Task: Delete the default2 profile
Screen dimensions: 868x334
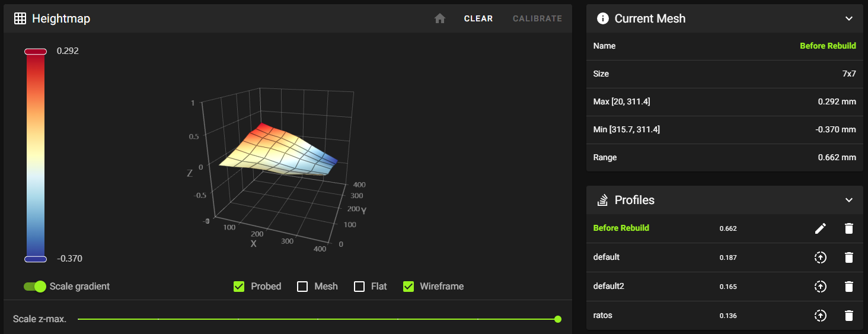Action: point(849,287)
